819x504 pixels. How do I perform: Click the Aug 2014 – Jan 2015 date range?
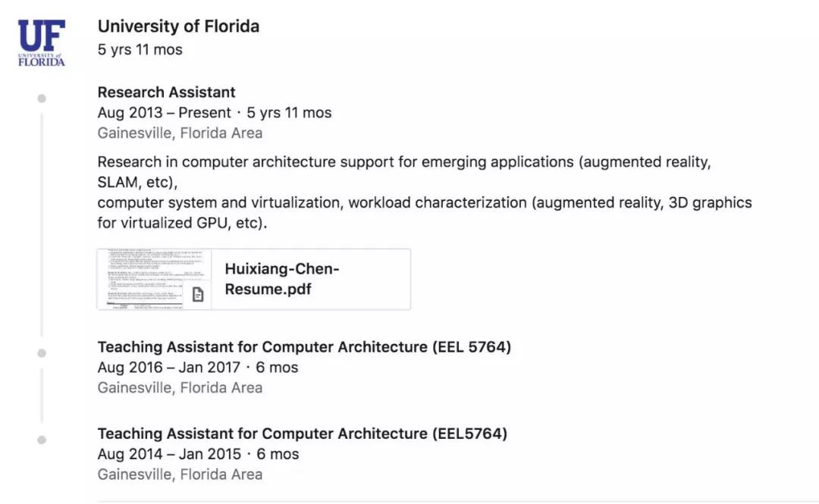click(169, 454)
